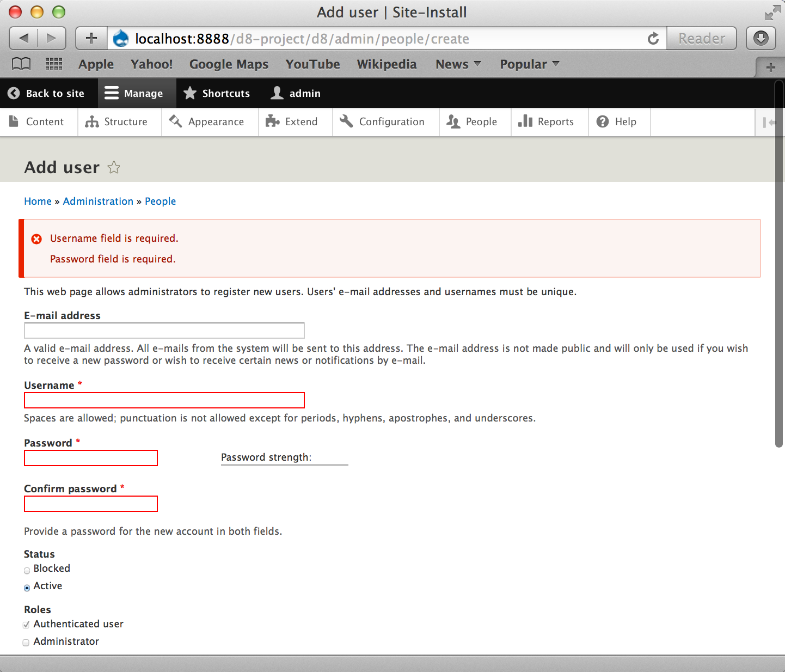785x672 pixels.
Task: Enter full screen with the arrows icon
Action: point(772,13)
